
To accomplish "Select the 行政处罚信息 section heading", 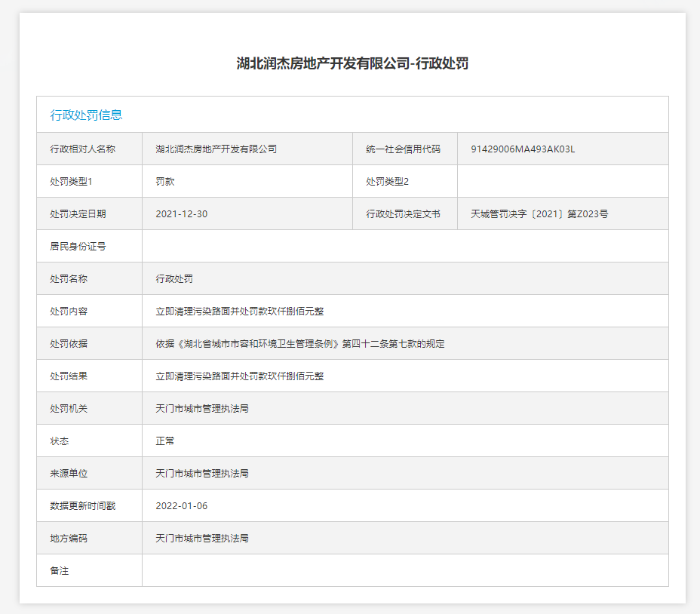I will click(86, 115).
